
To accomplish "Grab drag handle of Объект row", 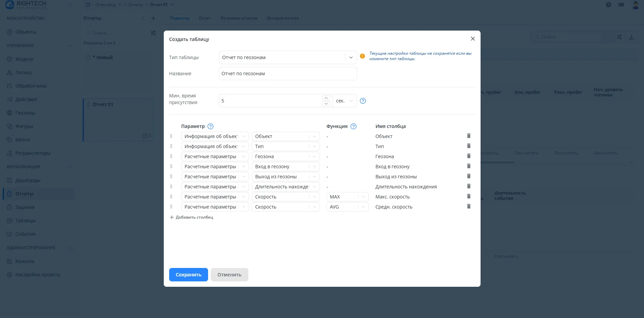I will click(x=171, y=136).
